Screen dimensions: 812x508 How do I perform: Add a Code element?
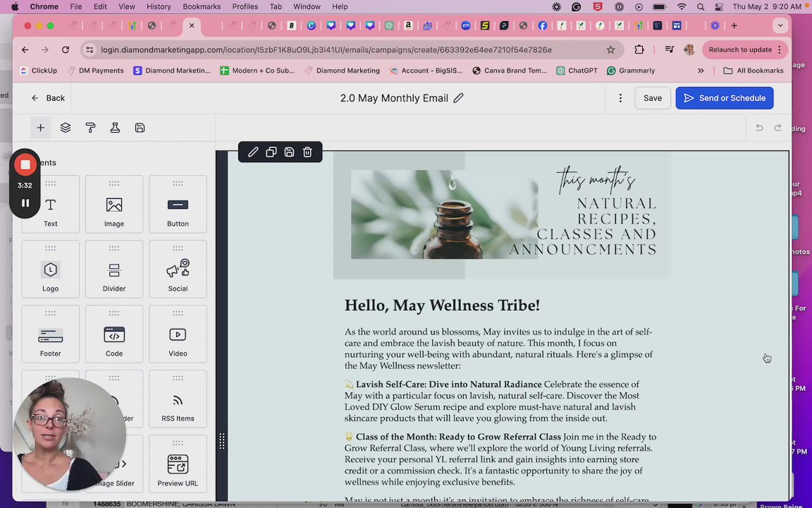point(114,334)
